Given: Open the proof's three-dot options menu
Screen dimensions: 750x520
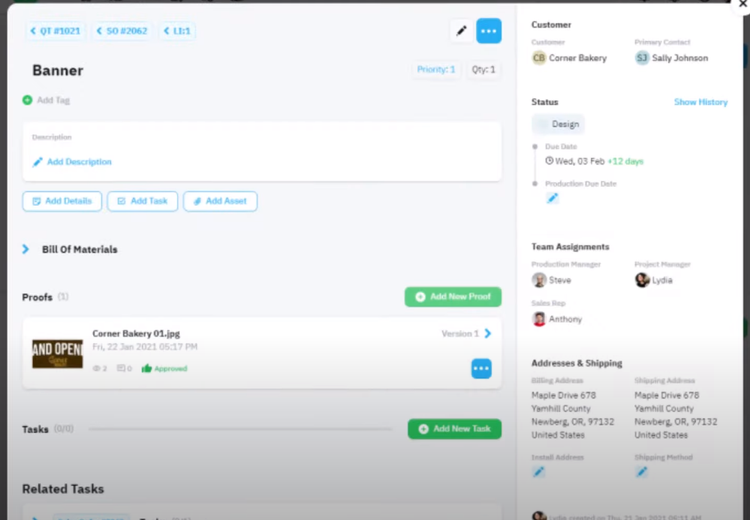Looking at the screenshot, I should pos(481,369).
